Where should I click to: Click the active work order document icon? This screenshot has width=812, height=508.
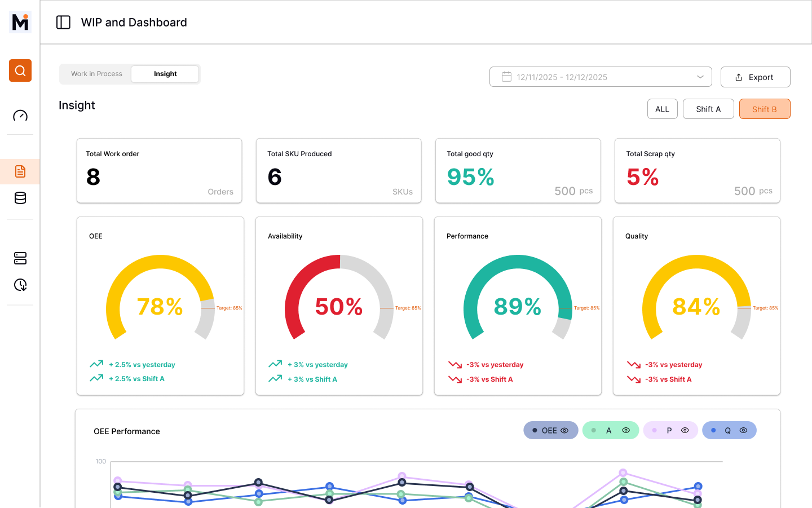(x=20, y=171)
